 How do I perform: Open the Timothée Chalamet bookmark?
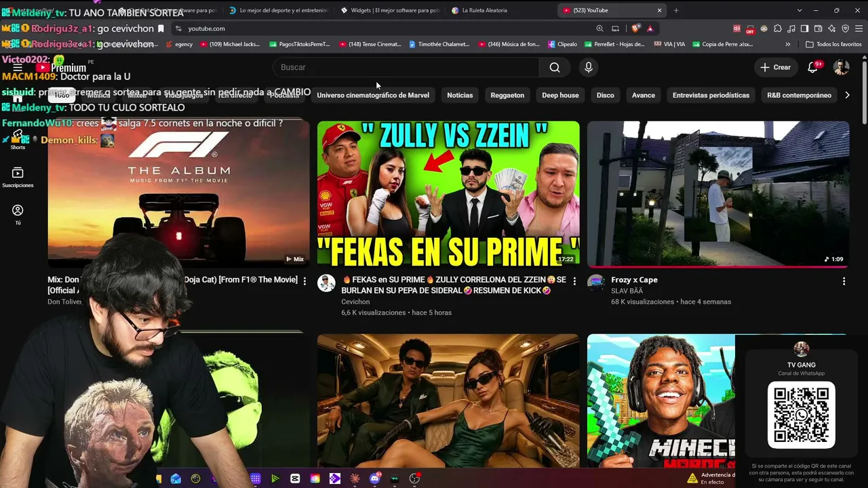(439, 44)
